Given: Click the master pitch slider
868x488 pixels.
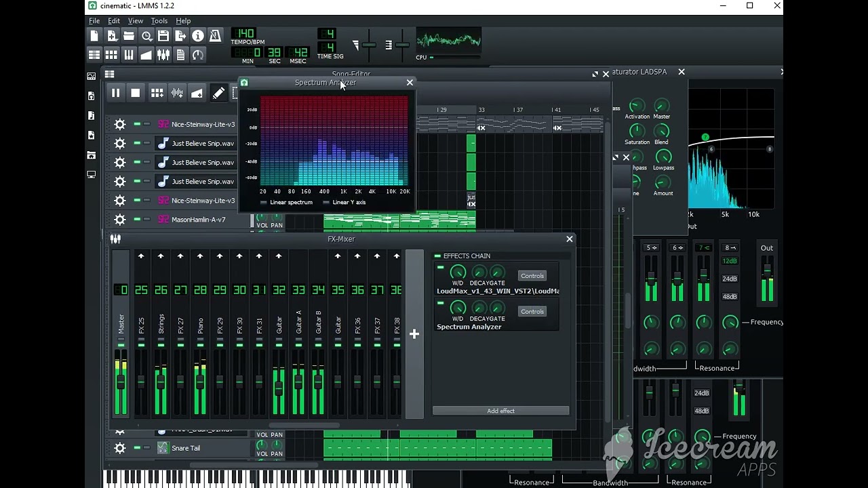Looking at the screenshot, I should [401, 45].
